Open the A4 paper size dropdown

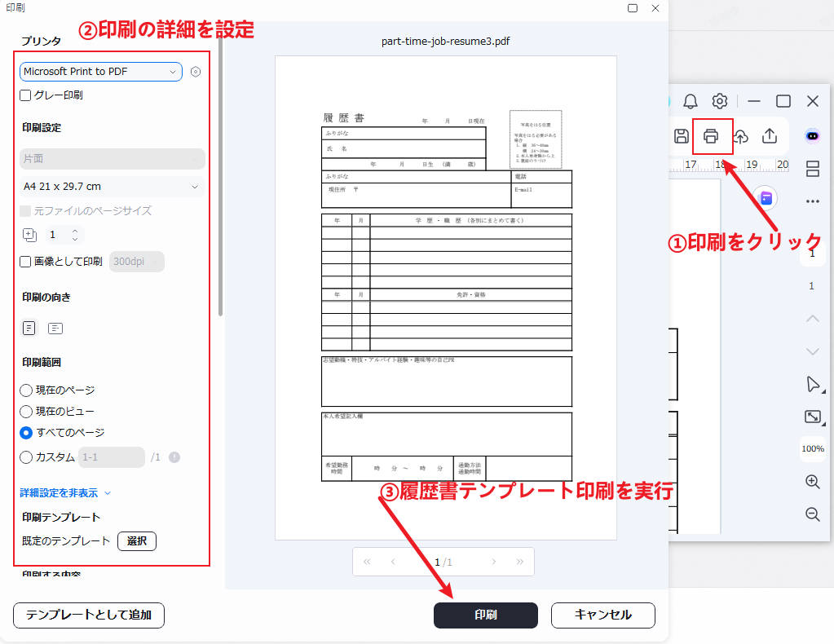click(x=112, y=186)
